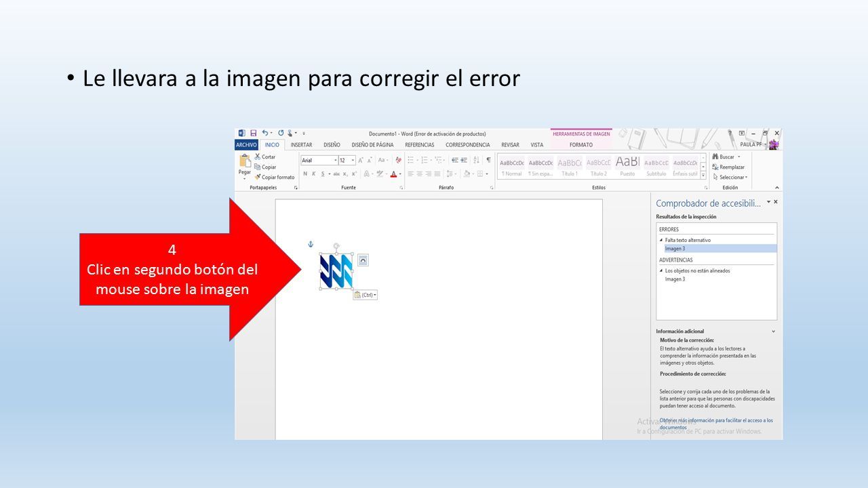Toggle subscript formatting
The height and width of the screenshot is (488, 868).
click(345, 174)
